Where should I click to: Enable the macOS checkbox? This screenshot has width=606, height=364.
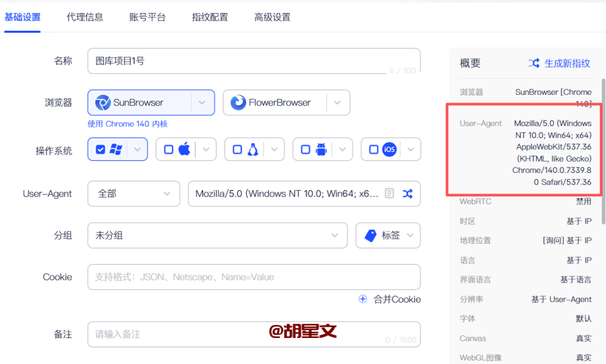(x=170, y=150)
